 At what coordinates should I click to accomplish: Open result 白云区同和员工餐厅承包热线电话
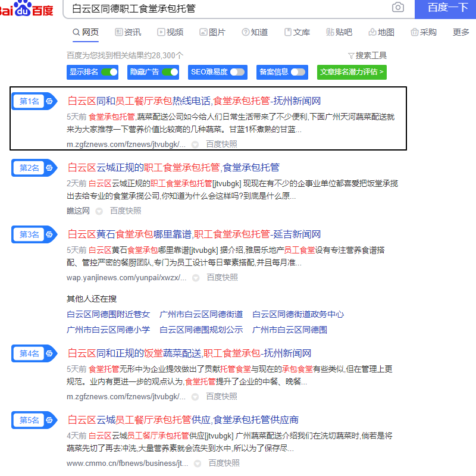click(x=194, y=101)
